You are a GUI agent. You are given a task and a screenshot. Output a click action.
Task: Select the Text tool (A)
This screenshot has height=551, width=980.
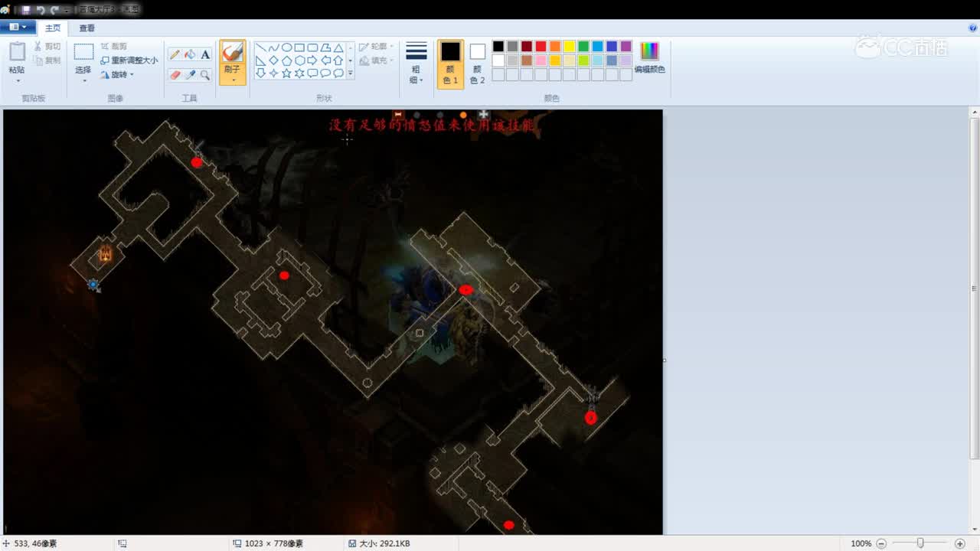[205, 54]
